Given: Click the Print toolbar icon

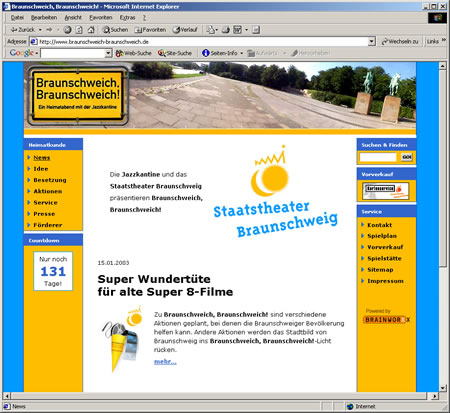Looking at the screenshot, I should click(226, 30).
